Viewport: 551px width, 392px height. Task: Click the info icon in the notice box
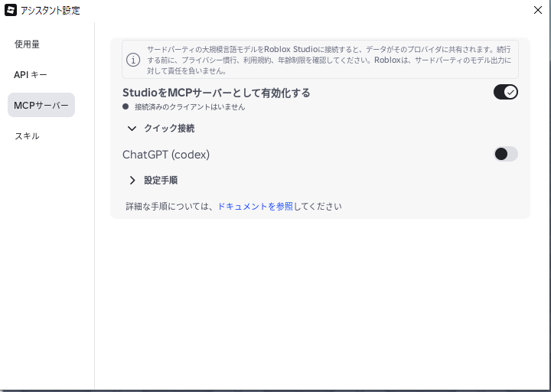[133, 60]
